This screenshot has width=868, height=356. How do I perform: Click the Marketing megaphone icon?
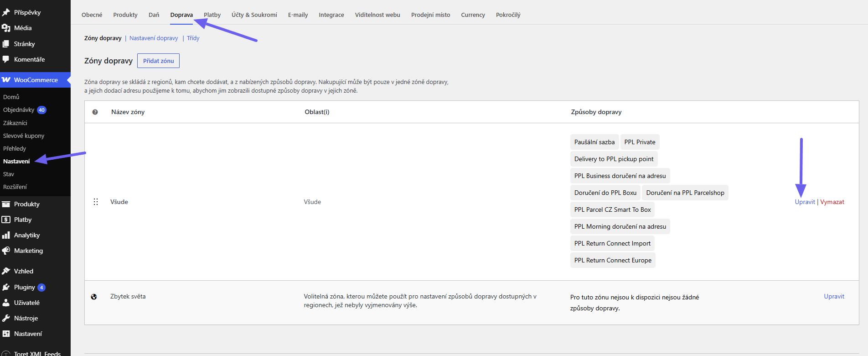pyautogui.click(x=6, y=251)
